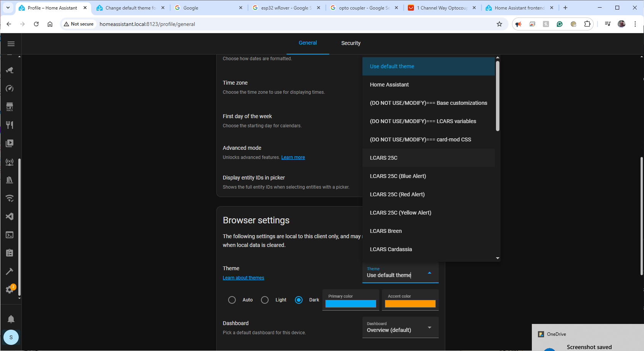The width and height of the screenshot is (644, 351).
Task: Open the security camera sidebar icon
Action: click(10, 70)
